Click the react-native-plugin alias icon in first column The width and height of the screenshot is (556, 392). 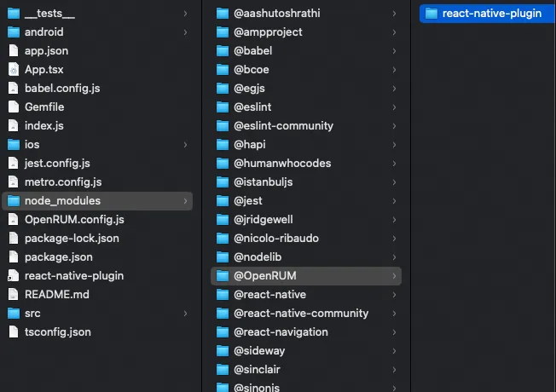(14, 276)
